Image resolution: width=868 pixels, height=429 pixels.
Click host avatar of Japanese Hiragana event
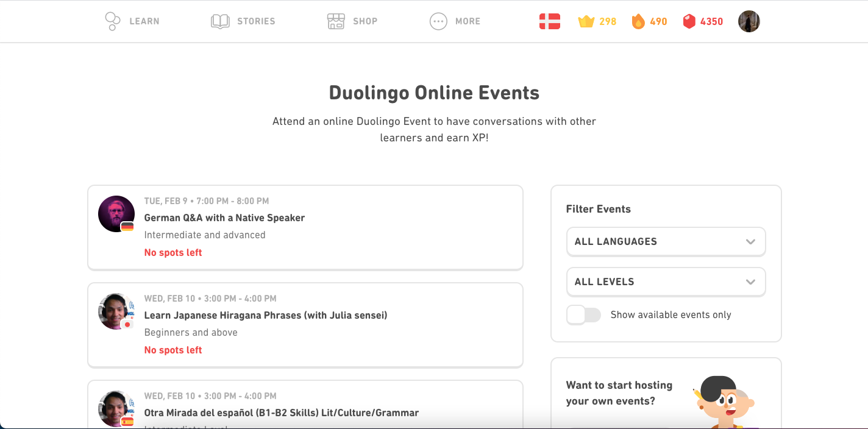[116, 311]
